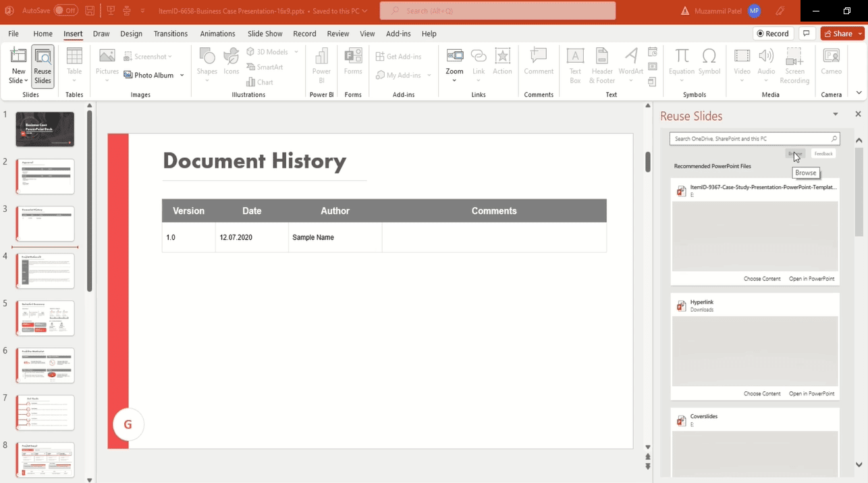Insert a Header & Footer
868x483 pixels.
[x=601, y=64]
